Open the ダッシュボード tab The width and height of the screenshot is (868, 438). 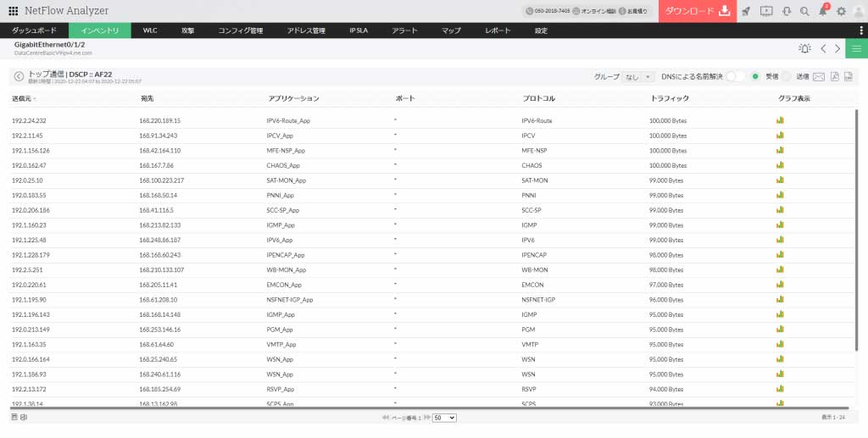(x=34, y=30)
